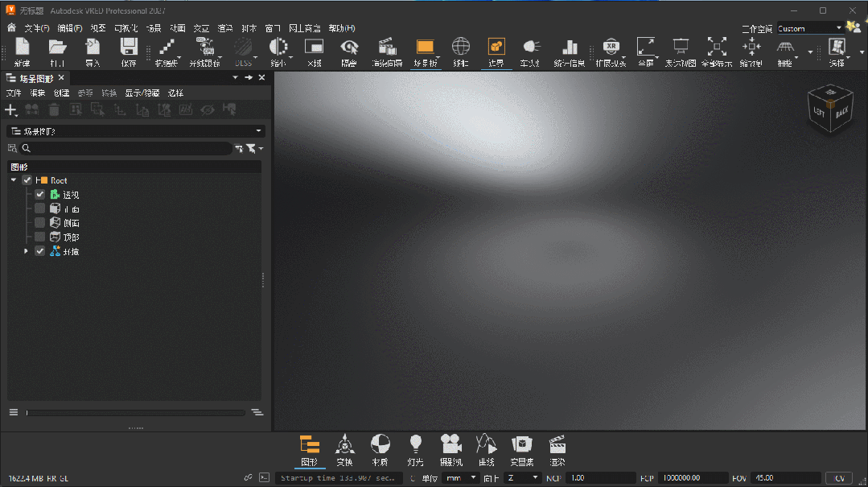Click the Zoom To icon
Image resolution: width=868 pixels, height=487 pixels.
click(751, 47)
